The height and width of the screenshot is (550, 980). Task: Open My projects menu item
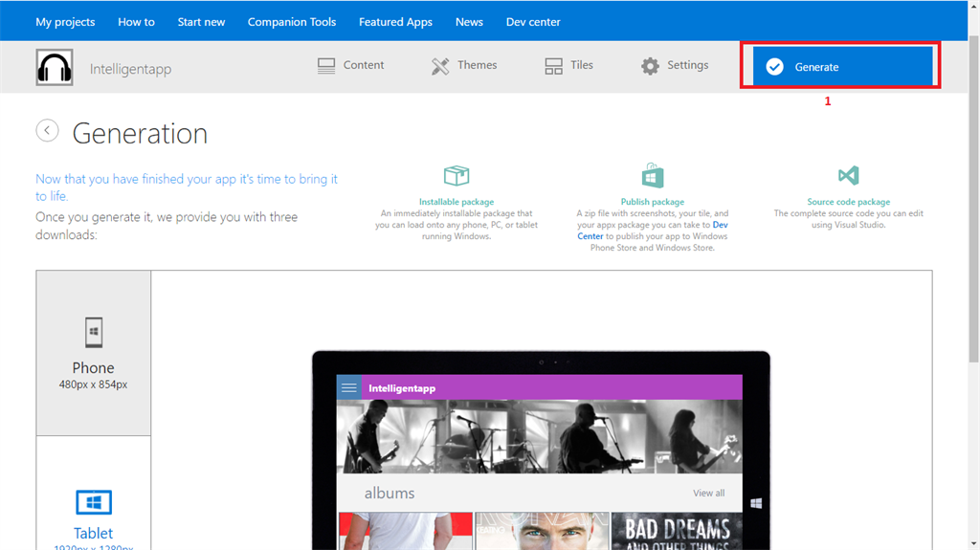pos(65,22)
